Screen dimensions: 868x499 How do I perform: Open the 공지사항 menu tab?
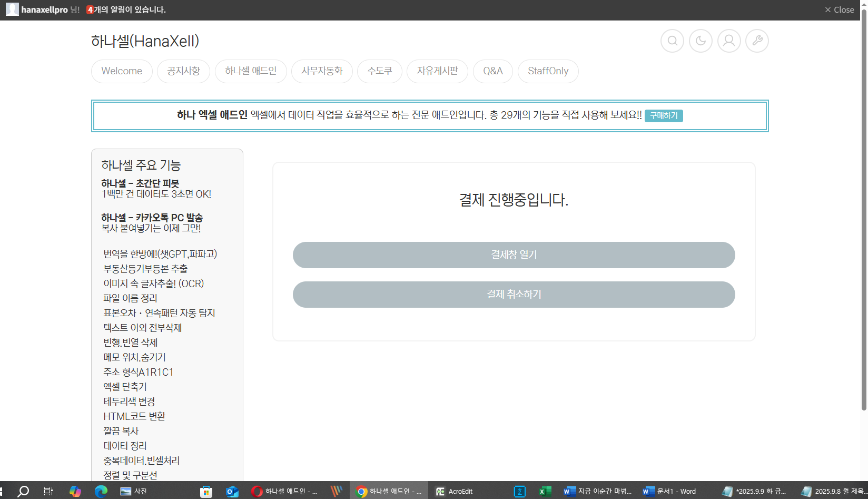[x=183, y=71]
